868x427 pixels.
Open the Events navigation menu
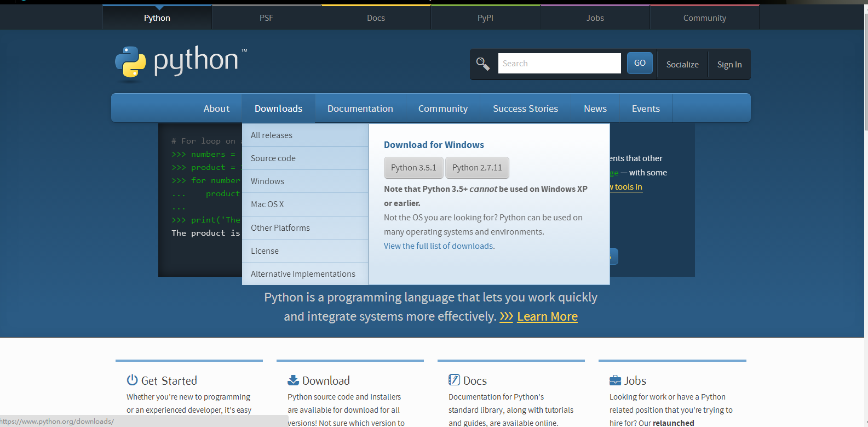[646, 108]
